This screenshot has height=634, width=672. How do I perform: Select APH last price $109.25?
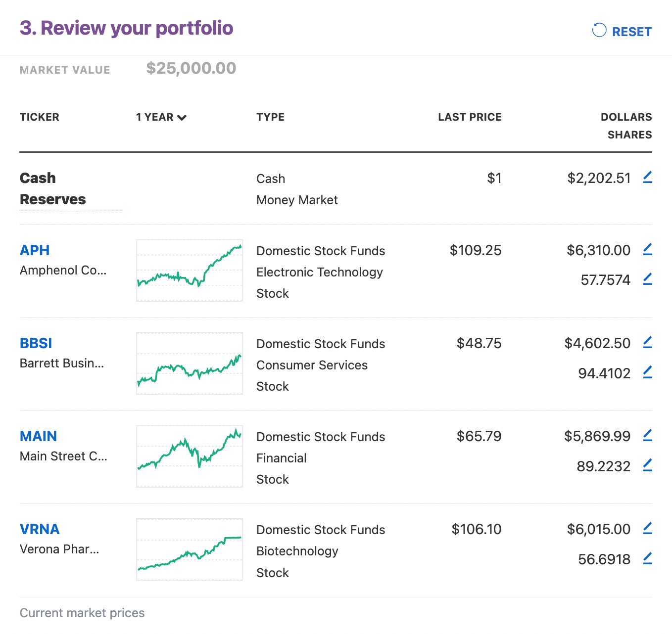pos(476,250)
